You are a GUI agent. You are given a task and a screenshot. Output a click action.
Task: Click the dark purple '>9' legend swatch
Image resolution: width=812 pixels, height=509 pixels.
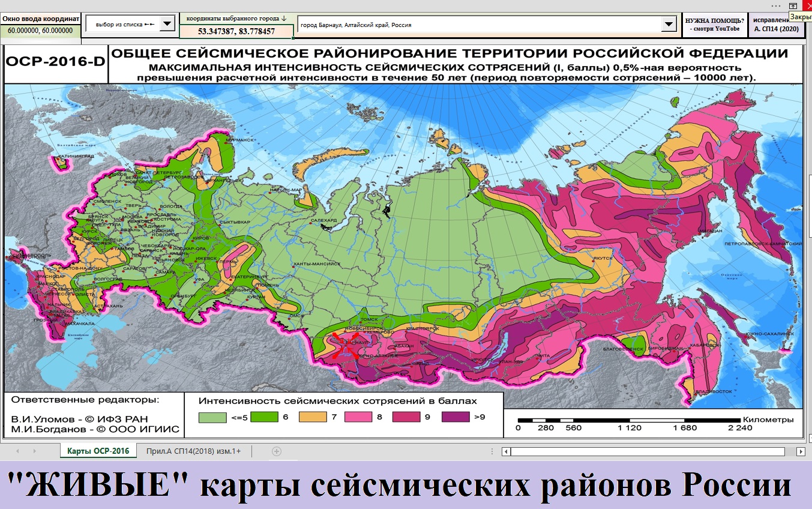[456, 417]
